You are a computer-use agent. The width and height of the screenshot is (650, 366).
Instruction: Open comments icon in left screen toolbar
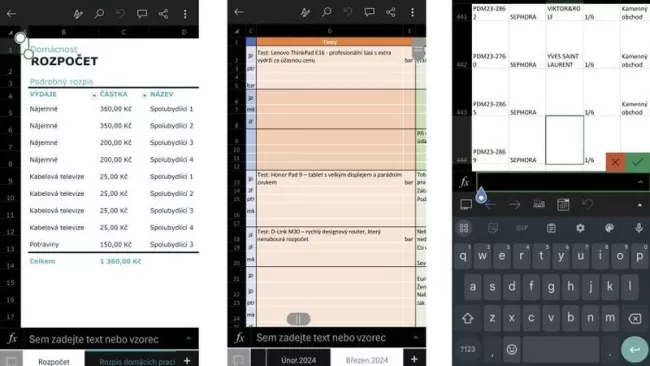click(x=142, y=14)
